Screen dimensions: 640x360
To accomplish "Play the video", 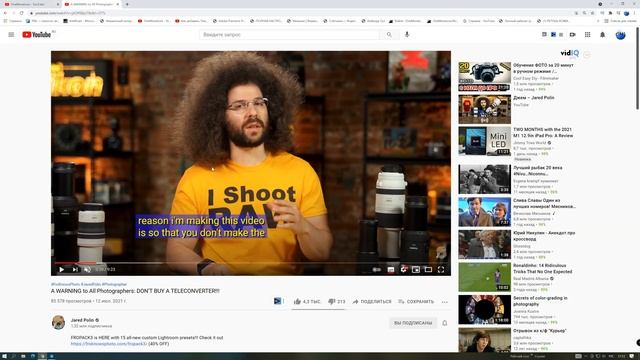I will click(61, 269).
